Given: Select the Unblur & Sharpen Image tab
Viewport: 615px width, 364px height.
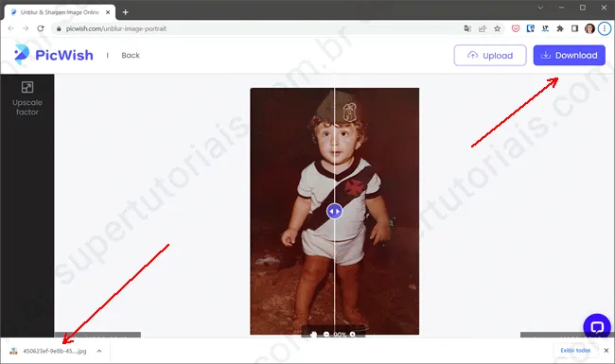Looking at the screenshot, I should (x=60, y=12).
